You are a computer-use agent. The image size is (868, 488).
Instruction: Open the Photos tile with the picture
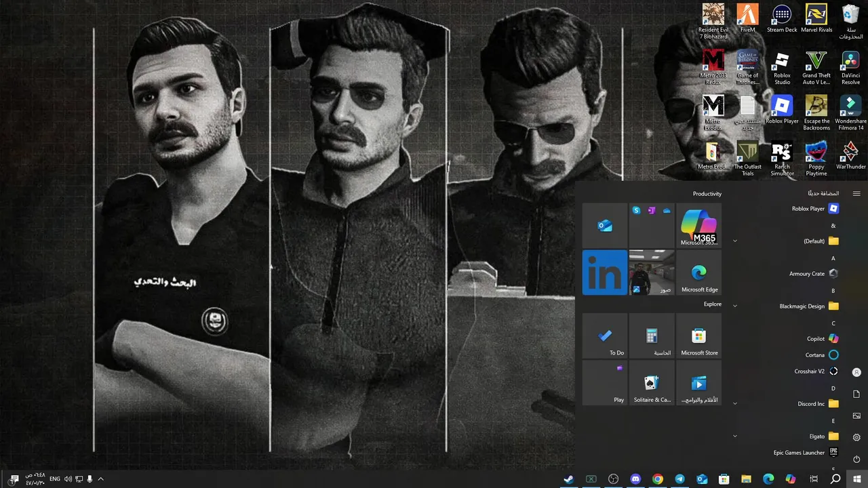click(x=652, y=272)
